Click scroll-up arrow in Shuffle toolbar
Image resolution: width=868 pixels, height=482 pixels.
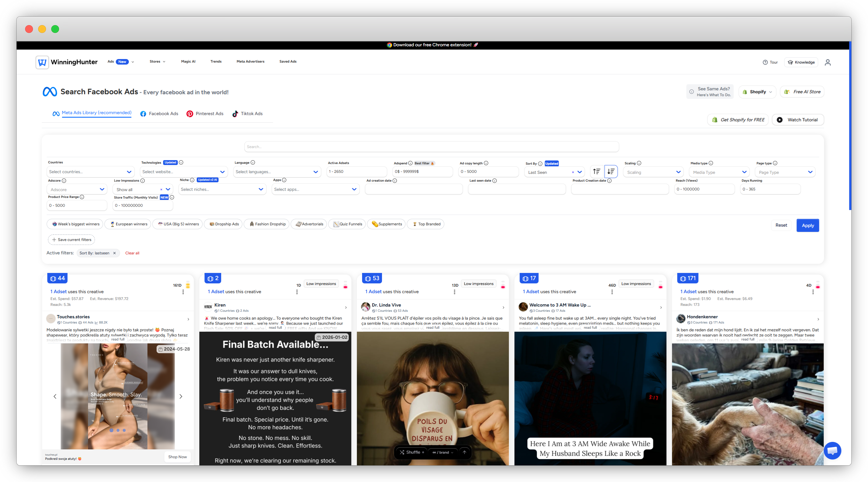pyautogui.click(x=464, y=452)
